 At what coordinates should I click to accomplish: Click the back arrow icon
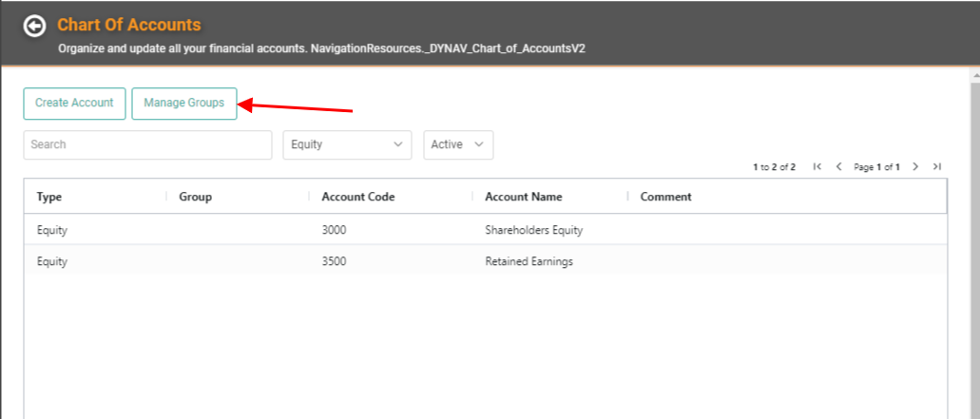click(34, 27)
